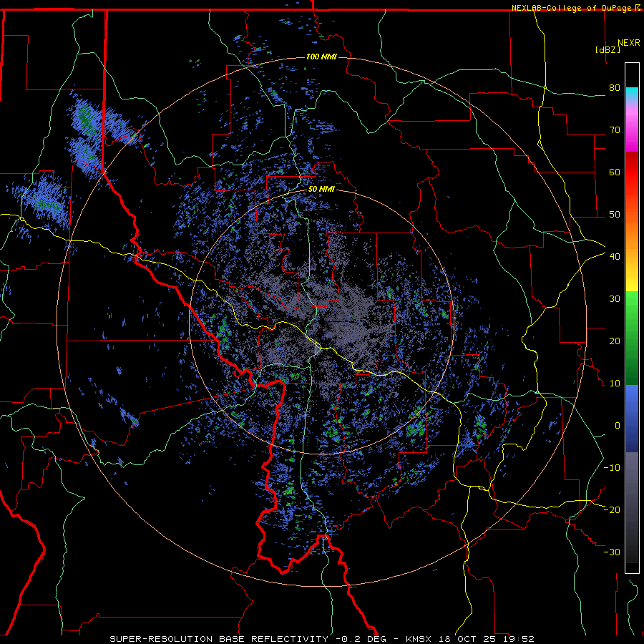Click the 60 value on the dBZ scale
644x644 pixels.
point(615,172)
